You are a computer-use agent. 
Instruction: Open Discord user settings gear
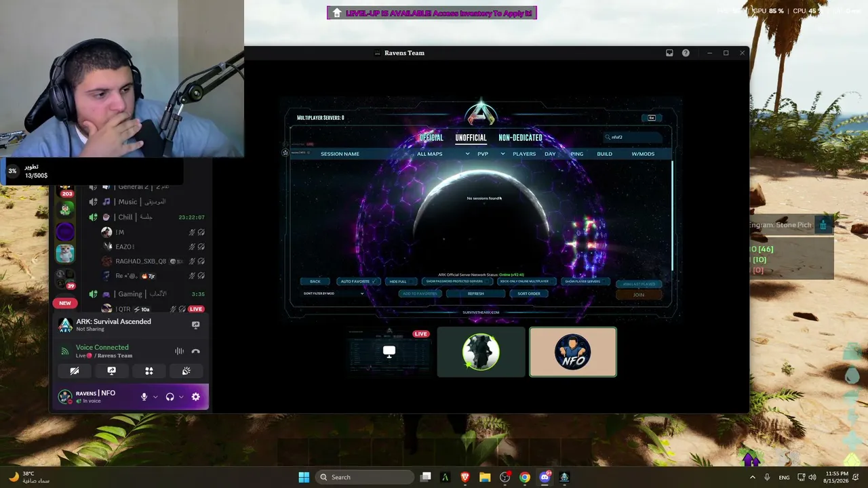[x=196, y=396]
